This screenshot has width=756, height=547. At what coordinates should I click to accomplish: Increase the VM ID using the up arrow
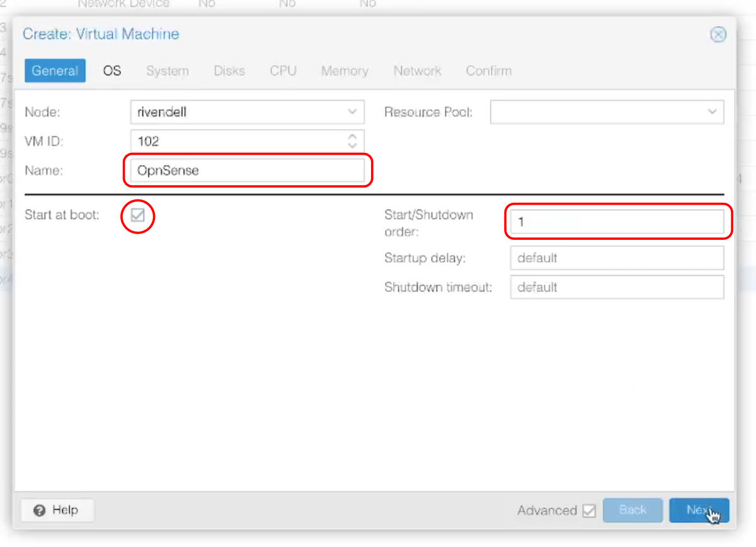[x=352, y=137]
